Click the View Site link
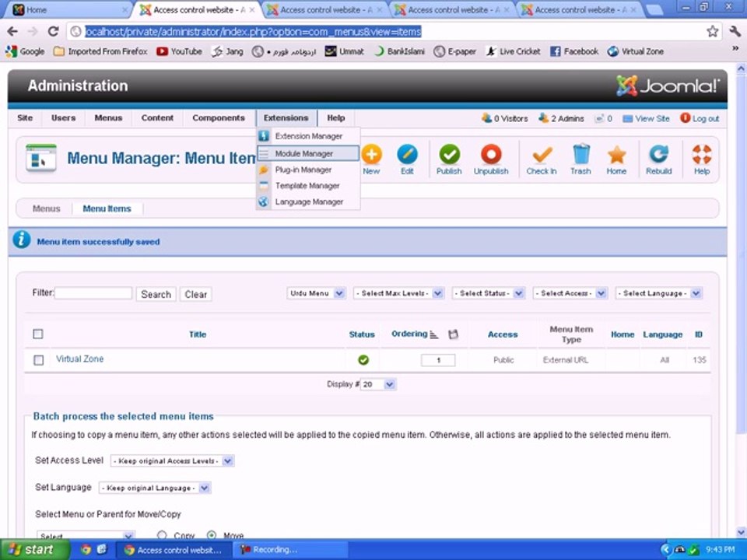Screen dimensions: 747x560 pyautogui.click(x=646, y=118)
